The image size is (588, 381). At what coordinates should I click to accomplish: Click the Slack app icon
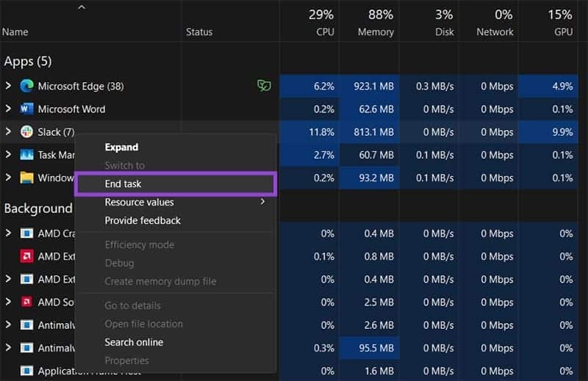pos(26,132)
